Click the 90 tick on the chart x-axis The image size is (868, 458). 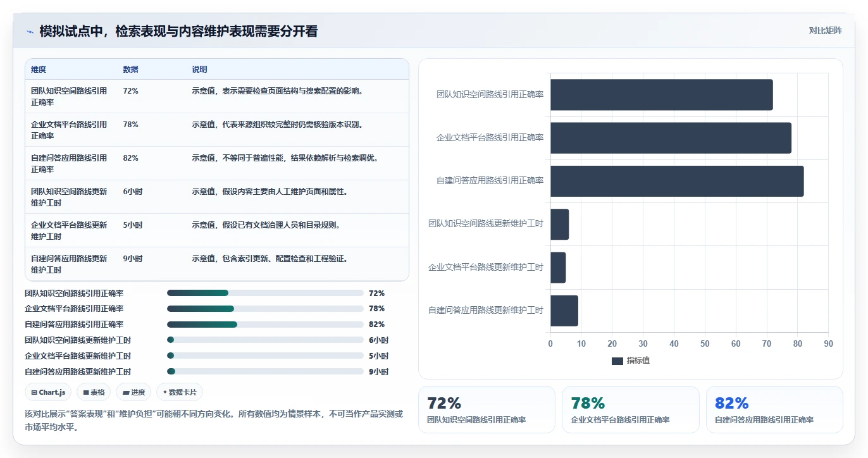pos(828,343)
